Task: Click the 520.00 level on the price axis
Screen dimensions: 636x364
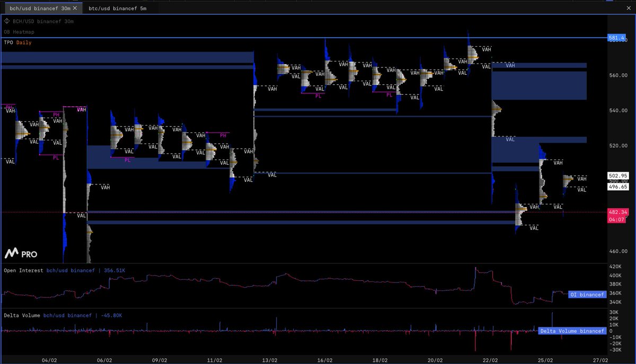Action: [x=617, y=145]
